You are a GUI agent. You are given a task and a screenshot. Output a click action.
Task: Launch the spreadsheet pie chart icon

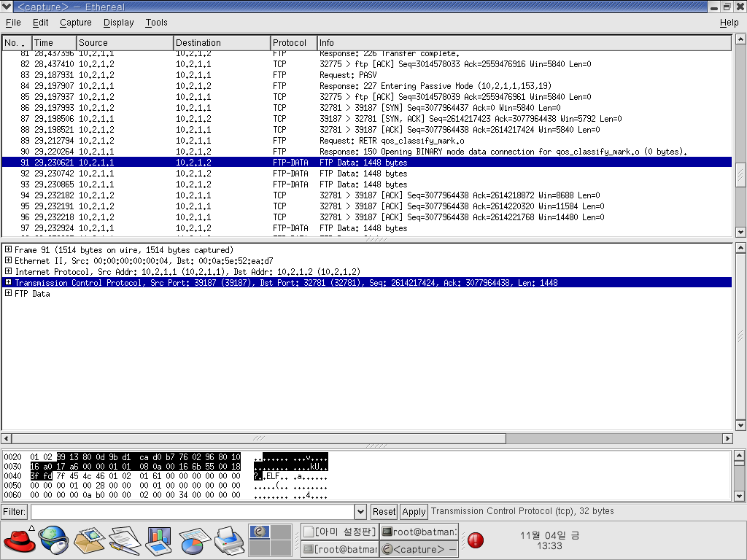point(194,541)
